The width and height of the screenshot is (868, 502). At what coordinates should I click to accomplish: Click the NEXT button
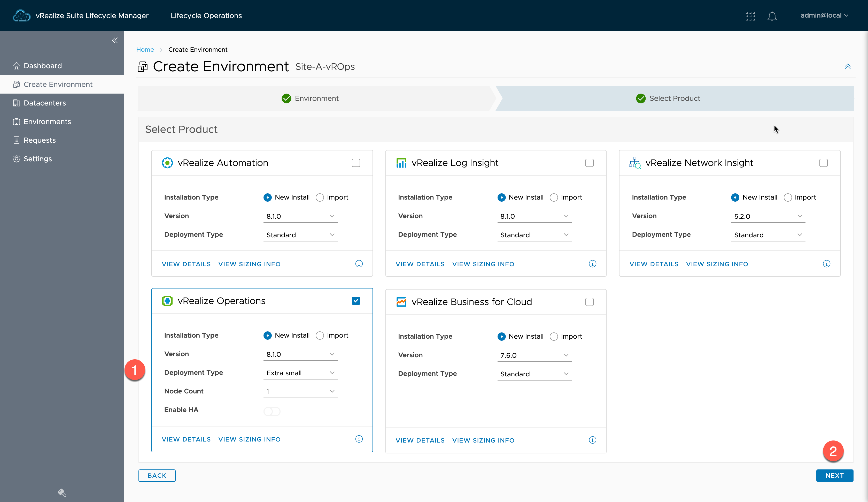tap(834, 475)
